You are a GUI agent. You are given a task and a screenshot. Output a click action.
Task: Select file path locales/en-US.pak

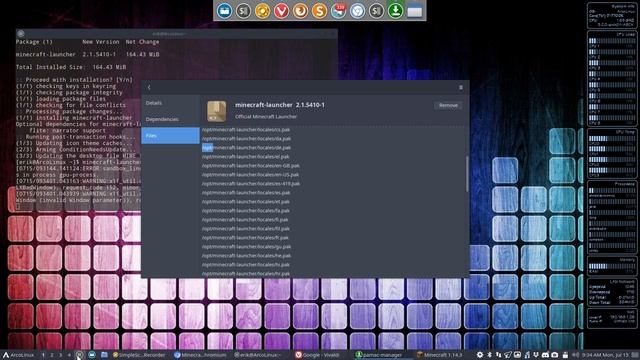pos(250,175)
